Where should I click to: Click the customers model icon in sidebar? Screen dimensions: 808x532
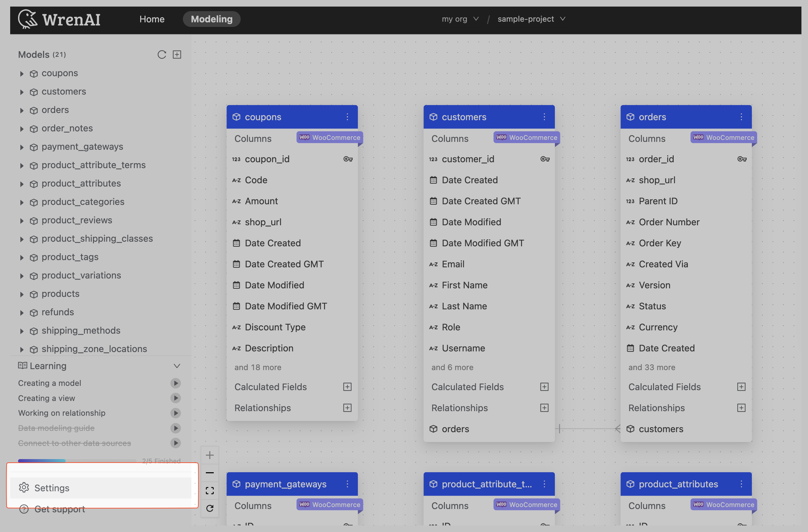click(34, 91)
